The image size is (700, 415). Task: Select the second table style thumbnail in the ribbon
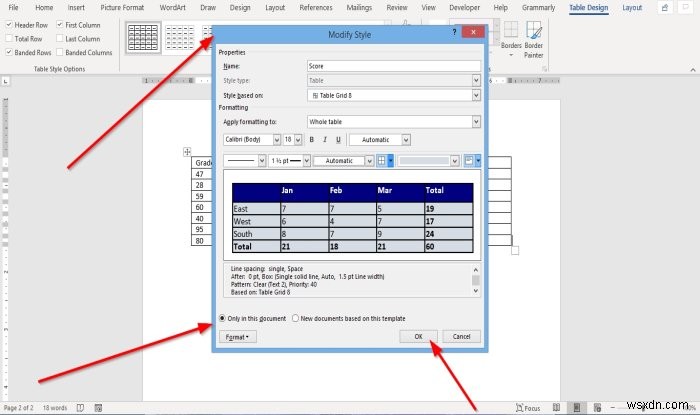180,38
